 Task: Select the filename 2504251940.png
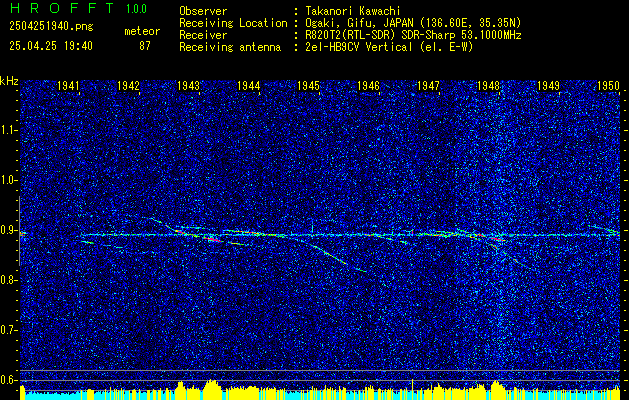51,27
